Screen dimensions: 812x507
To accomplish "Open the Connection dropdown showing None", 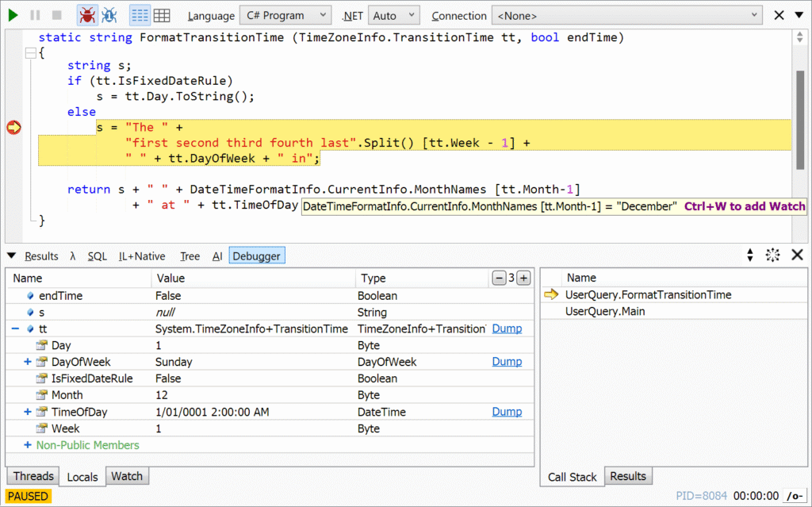I will [626, 15].
